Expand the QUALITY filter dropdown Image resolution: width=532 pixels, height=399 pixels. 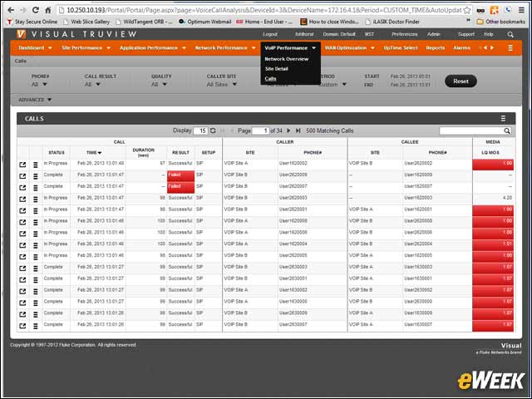coord(159,84)
